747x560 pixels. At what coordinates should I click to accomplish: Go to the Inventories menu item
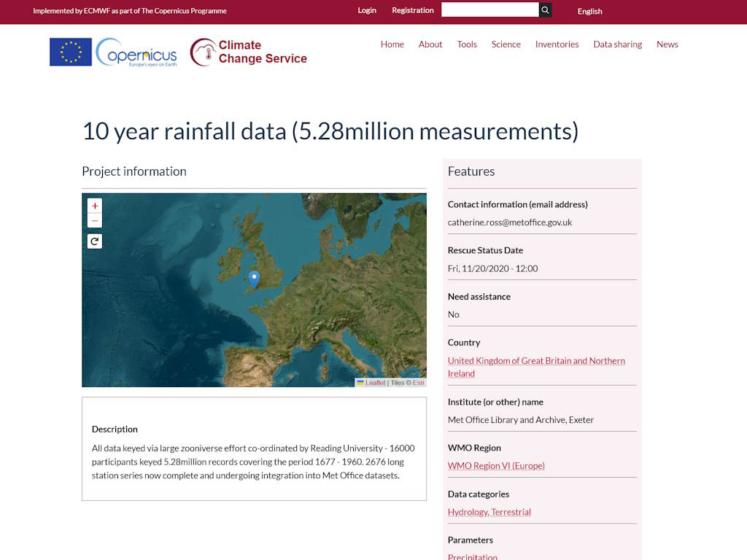557,44
